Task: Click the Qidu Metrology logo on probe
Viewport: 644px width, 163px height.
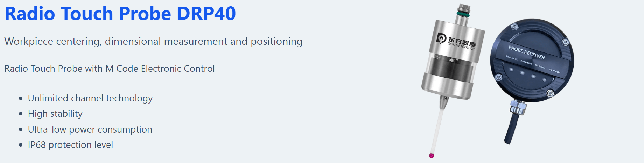Action: point(456,42)
